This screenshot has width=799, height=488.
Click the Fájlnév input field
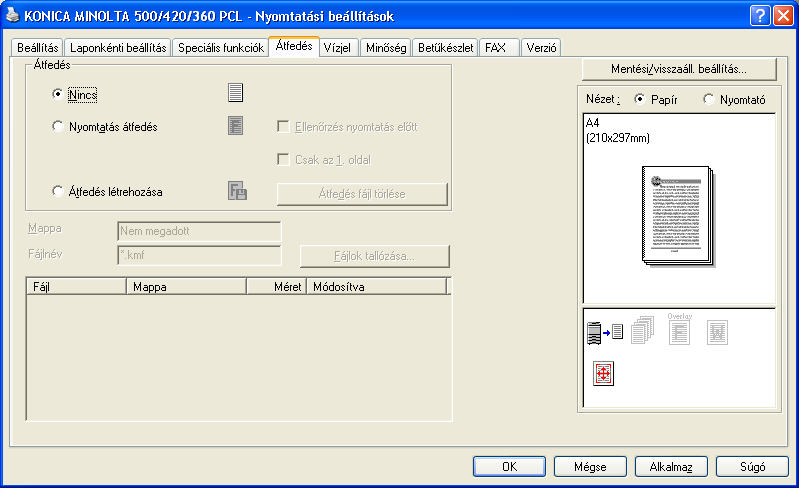[199, 255]
